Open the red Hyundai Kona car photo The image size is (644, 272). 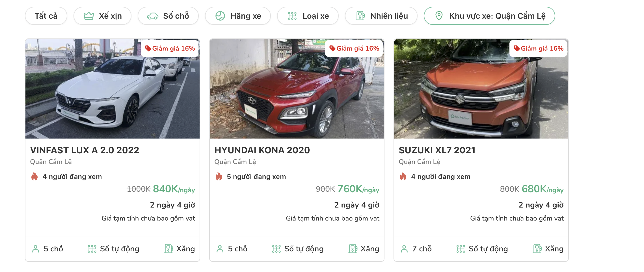297,89
